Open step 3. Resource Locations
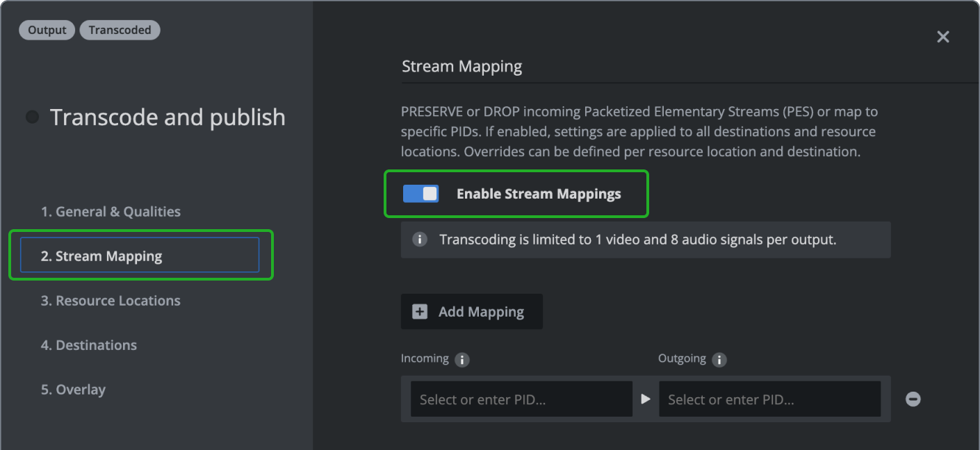Viewport: 980px width, 450px height. [x=111, y=301]
